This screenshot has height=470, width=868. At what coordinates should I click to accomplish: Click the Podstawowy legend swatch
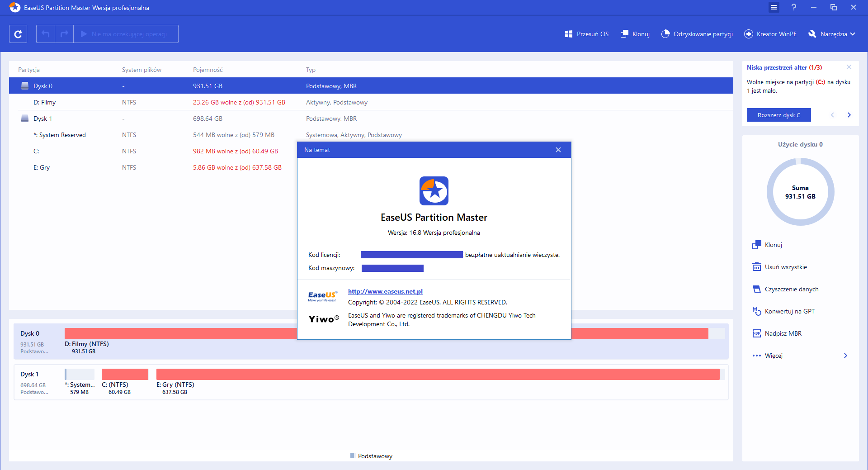pos(352,456)
